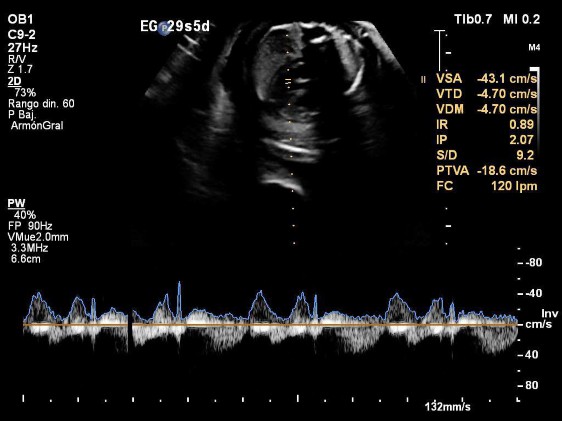Viewport: 562px width, 421px height.
Task: Click the Inv spectrum inversion indicator
Action: coord(549,314)
